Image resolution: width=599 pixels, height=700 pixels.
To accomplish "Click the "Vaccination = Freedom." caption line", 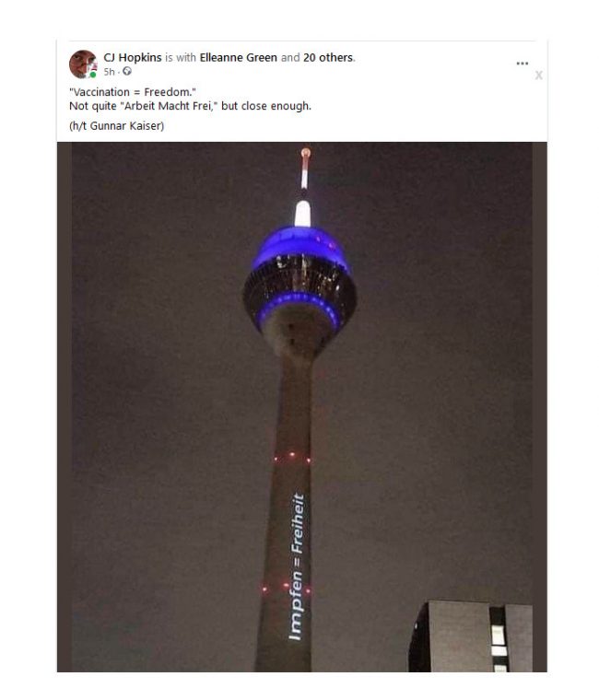I will pos(132,92).
